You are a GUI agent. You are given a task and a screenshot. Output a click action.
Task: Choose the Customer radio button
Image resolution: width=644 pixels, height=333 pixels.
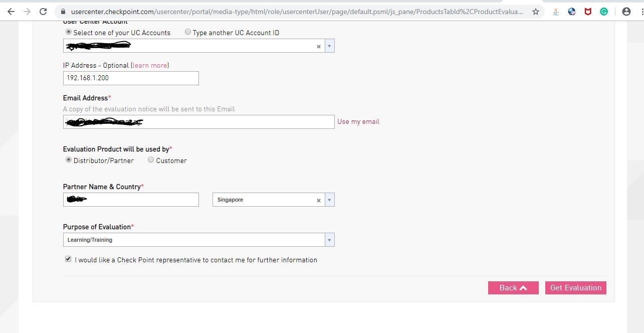151,160
